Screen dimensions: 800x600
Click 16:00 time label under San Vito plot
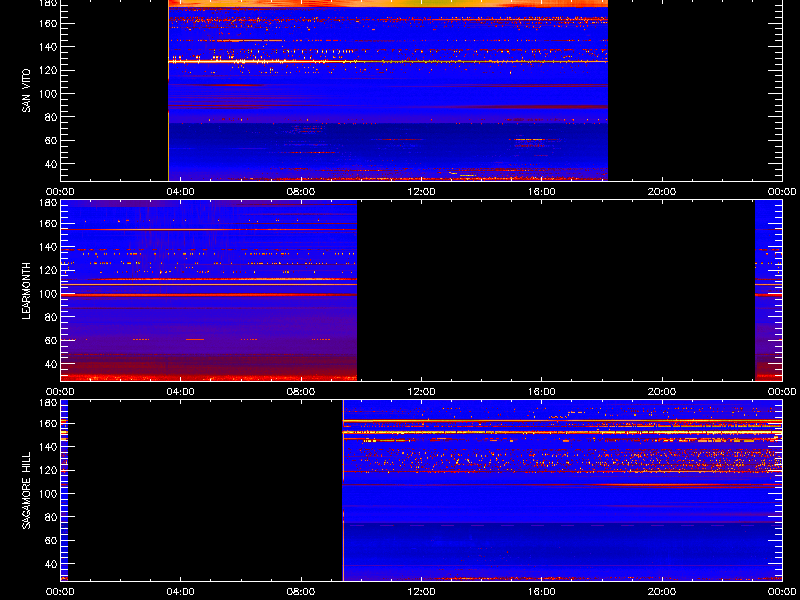(x=542, y=192)
